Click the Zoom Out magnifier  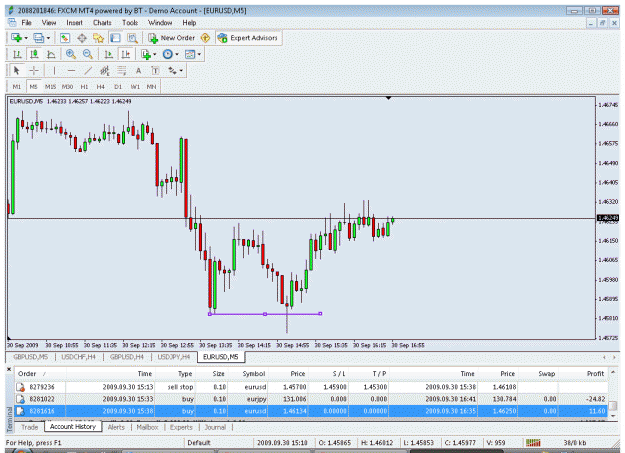[x=88, y=54]
